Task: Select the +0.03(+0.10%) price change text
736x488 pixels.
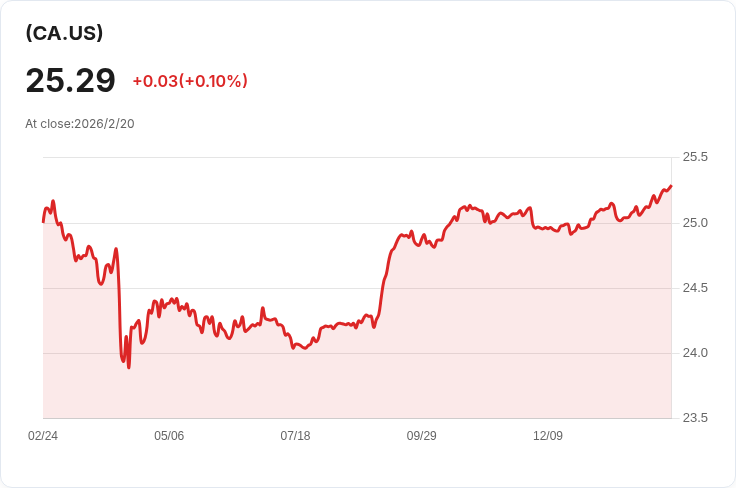Action: [x=190, y=81]
